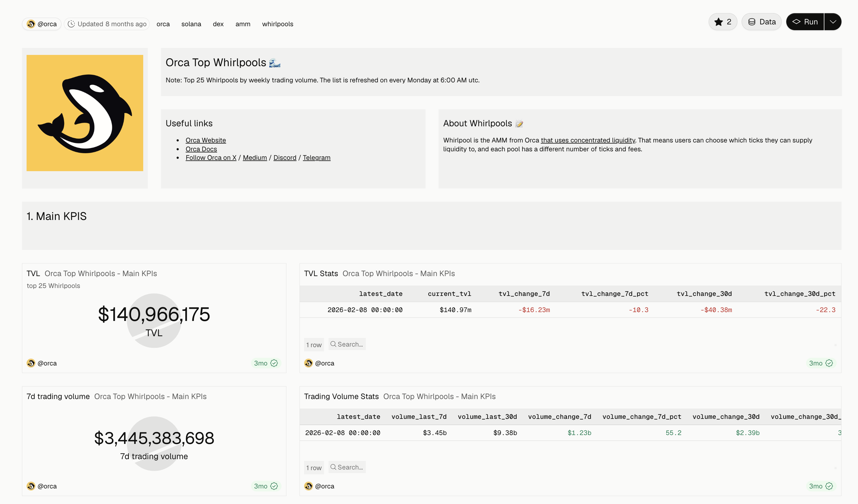858x504 pixels.
Task: Select the orca tag
Action: click(x=163, y=24)
